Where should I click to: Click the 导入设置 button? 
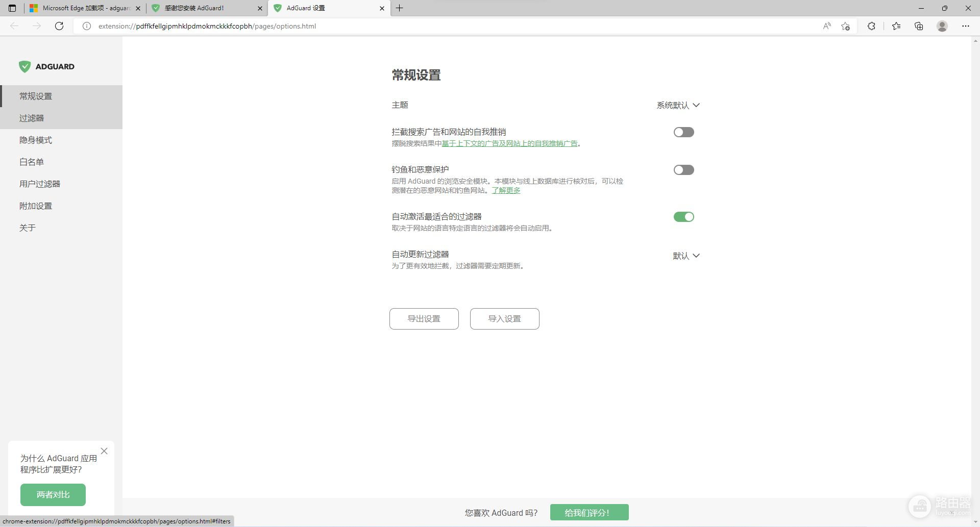point(505,319)
